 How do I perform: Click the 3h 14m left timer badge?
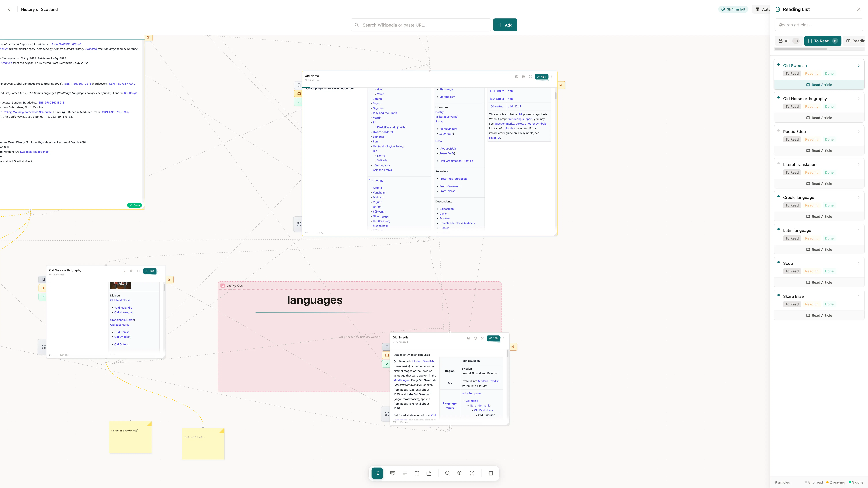[x=733, y=9]
